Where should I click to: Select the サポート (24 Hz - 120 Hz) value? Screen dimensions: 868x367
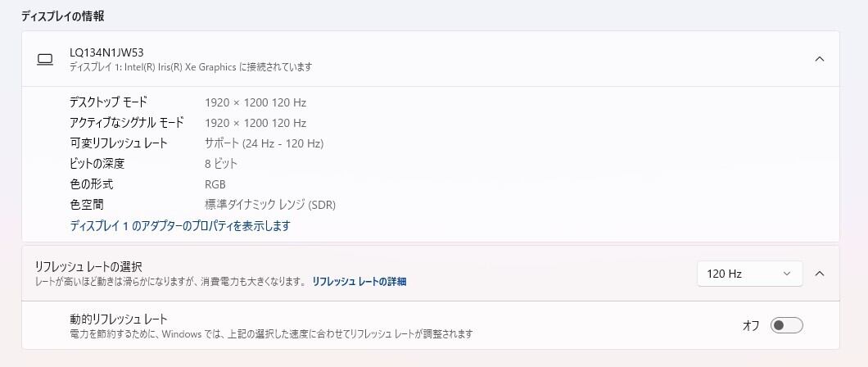264,143
